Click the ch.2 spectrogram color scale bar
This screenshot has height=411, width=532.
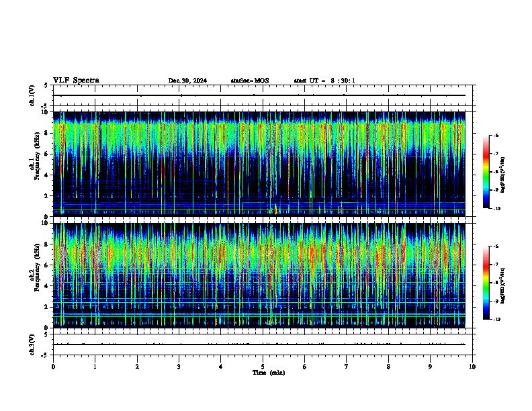(x=486, y=283)
